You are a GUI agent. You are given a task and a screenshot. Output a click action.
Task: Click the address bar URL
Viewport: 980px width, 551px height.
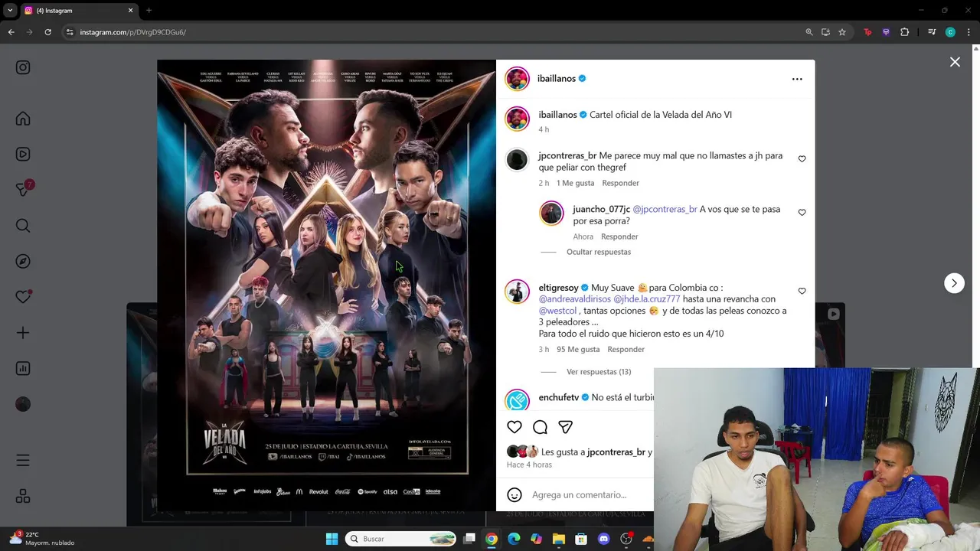[133, 32]
